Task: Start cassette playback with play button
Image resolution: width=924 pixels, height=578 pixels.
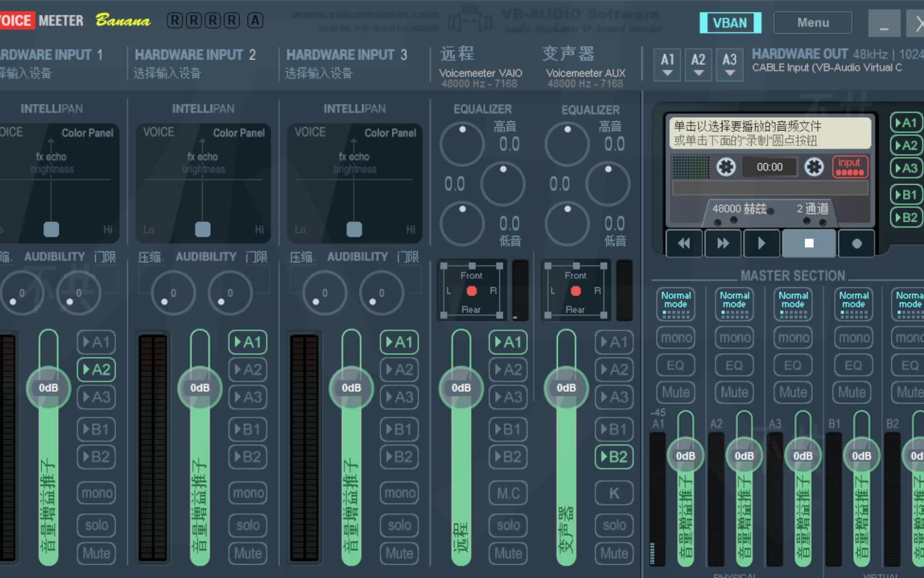Action: pos(761,244)
